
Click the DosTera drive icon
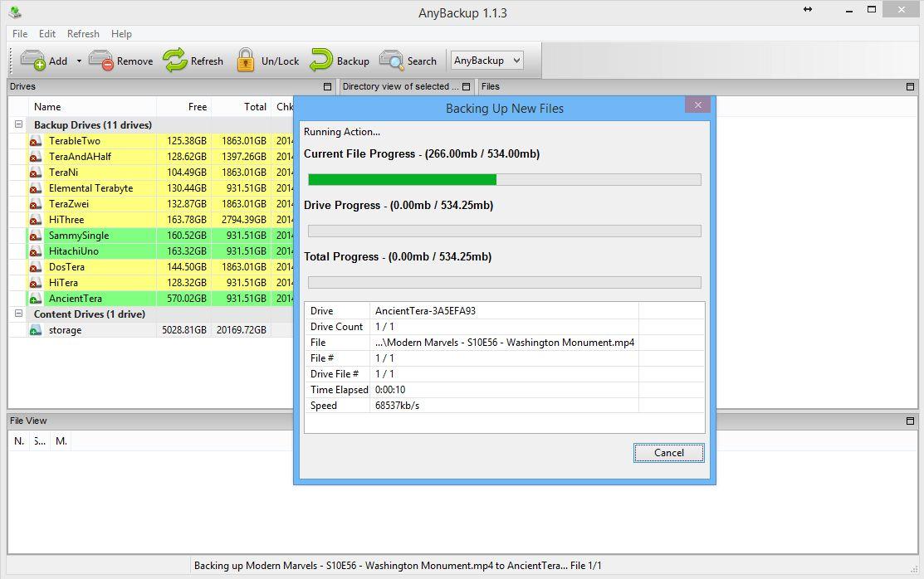tap(36, 267)
